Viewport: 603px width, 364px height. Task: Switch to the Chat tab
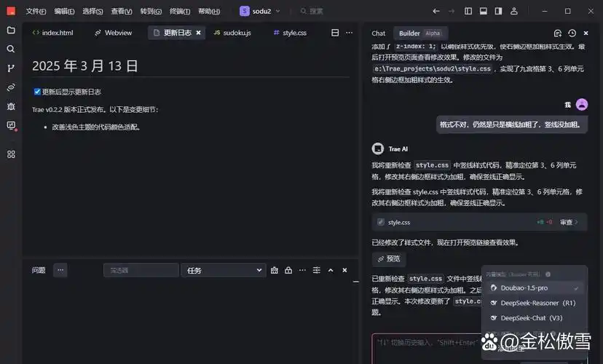[x=378, y=33]
